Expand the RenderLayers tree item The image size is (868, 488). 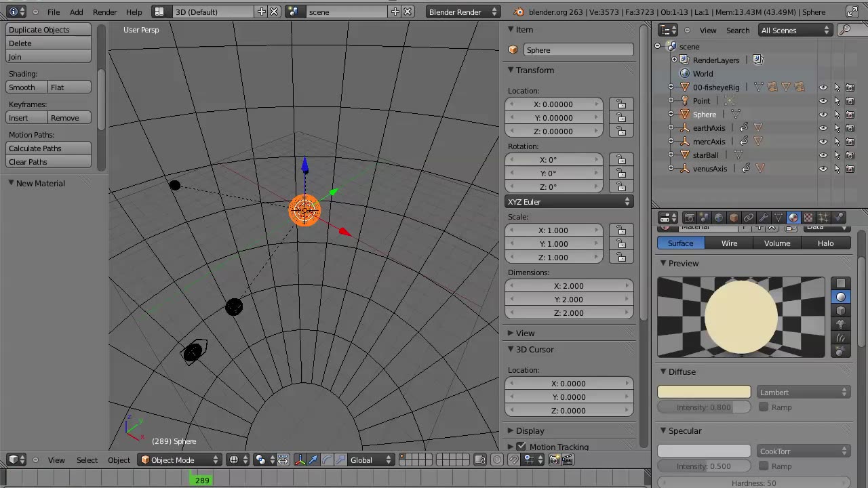(x=674, y=60)
